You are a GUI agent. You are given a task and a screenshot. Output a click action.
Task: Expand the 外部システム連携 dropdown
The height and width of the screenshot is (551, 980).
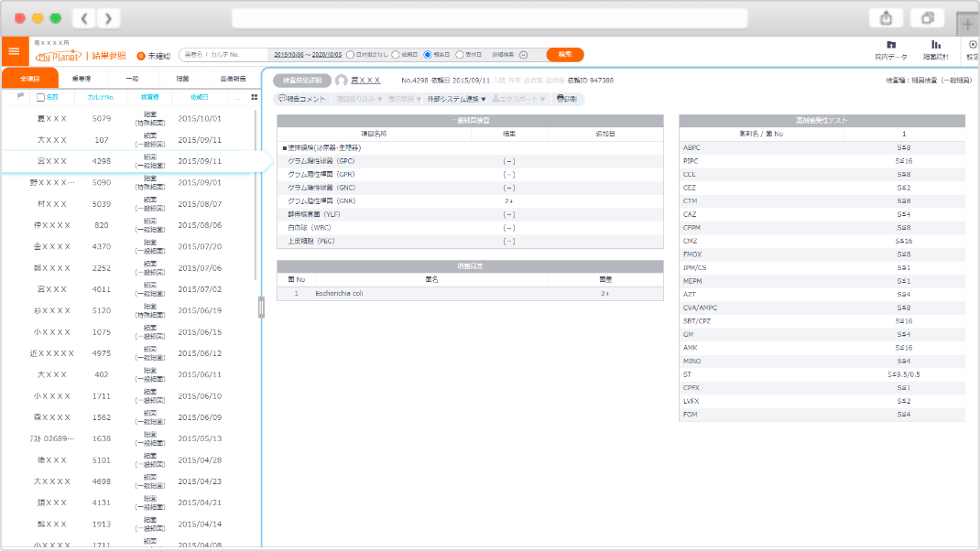click(456, 99)
